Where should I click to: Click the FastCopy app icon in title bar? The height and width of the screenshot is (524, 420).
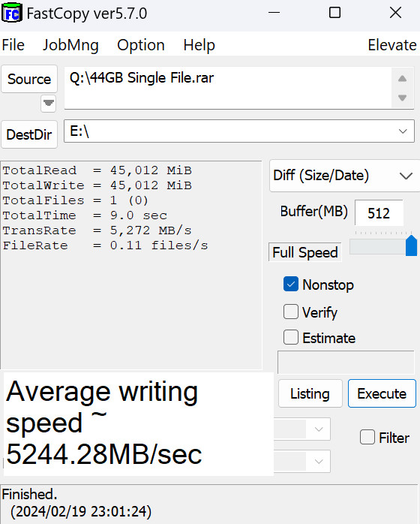pyautogui.click(x=12, y=13)
